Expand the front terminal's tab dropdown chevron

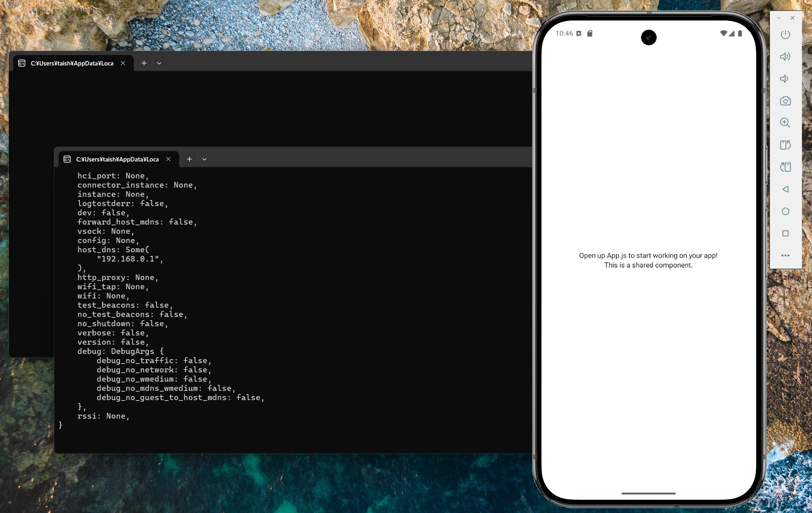tap(205, 159)
